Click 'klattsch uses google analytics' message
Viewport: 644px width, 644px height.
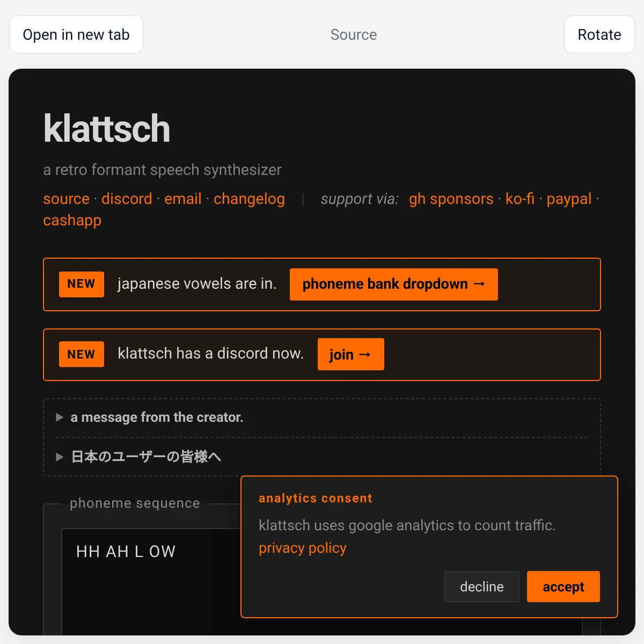407,525
